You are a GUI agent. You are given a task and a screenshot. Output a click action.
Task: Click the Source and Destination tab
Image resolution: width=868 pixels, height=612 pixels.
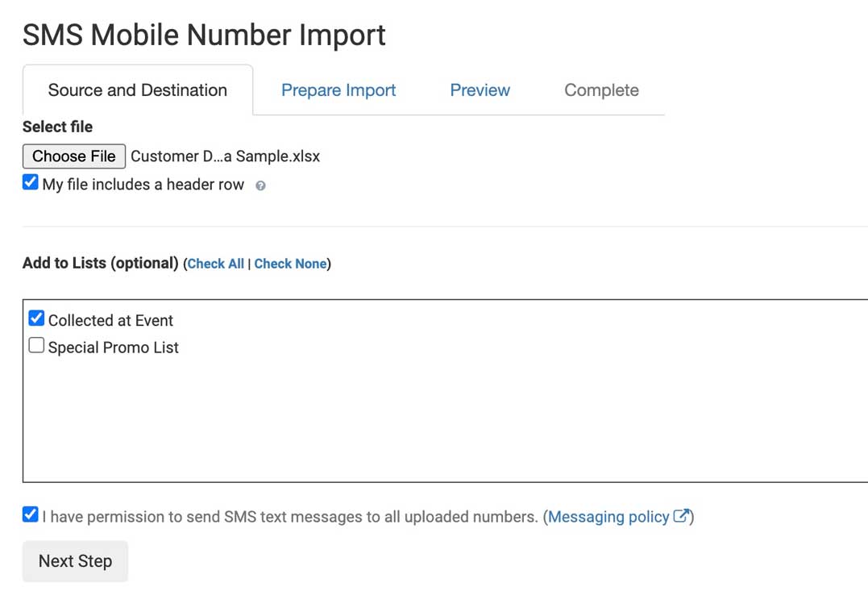coord(137,90)
